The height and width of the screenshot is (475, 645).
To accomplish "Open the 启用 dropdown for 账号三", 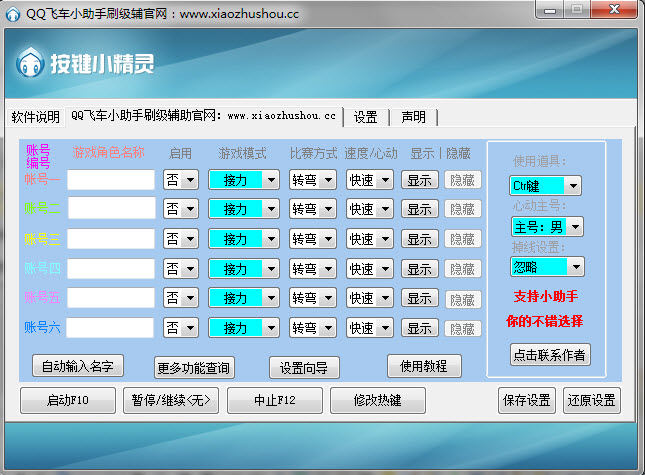I will (x=181, y=239).
